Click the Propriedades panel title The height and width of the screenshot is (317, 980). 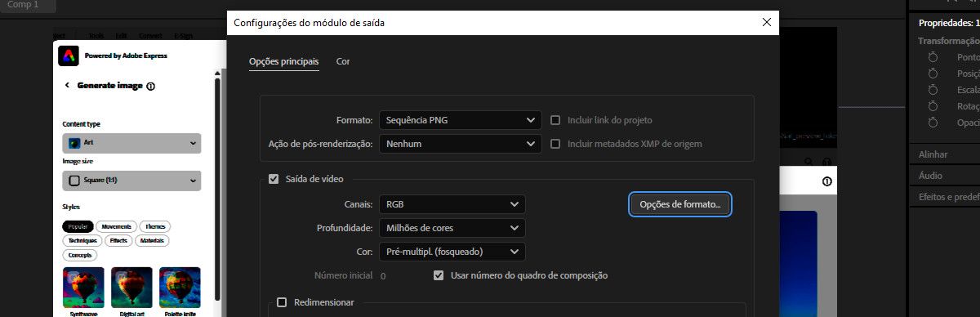pos(949,23)
